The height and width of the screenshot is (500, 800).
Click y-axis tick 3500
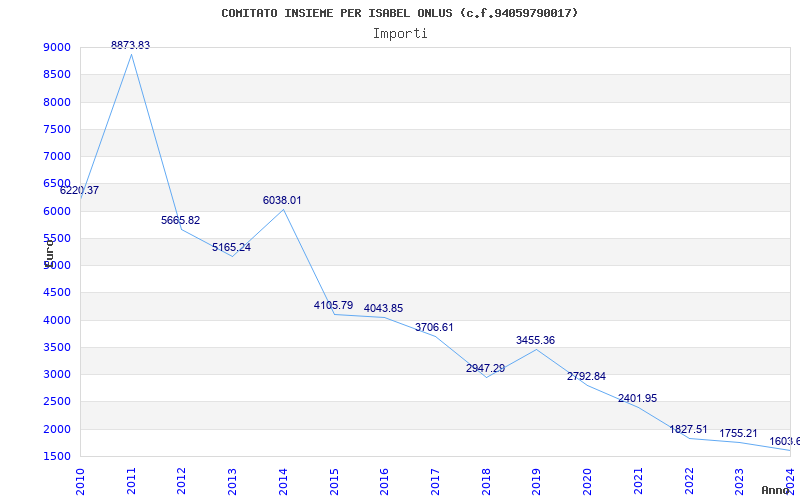(x=57, y=347)
